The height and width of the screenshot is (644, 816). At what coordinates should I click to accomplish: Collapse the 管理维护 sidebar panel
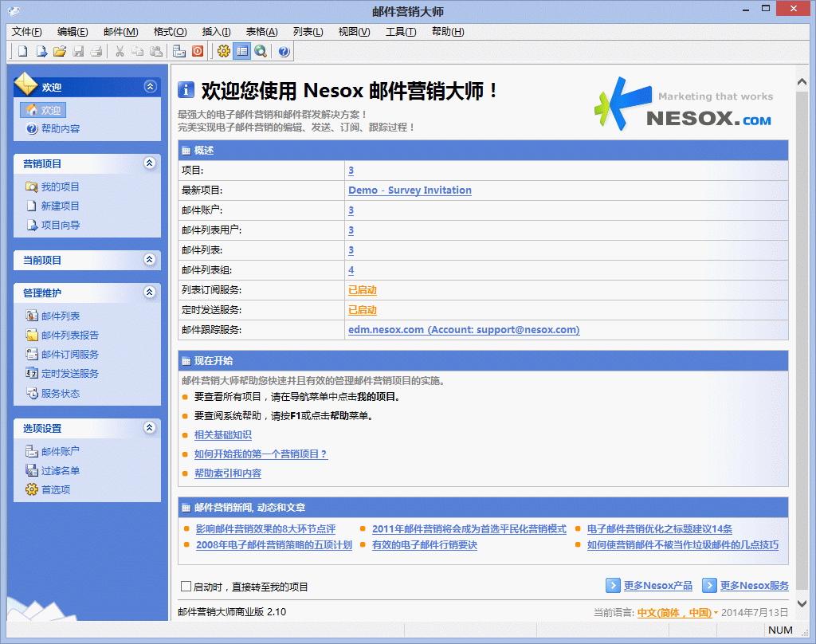point(150,292)
